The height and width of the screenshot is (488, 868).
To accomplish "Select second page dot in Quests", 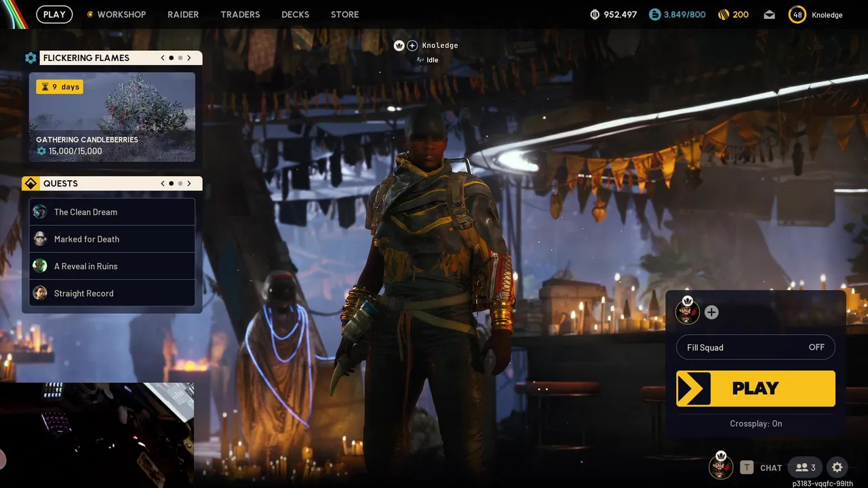I will [180, 183].
